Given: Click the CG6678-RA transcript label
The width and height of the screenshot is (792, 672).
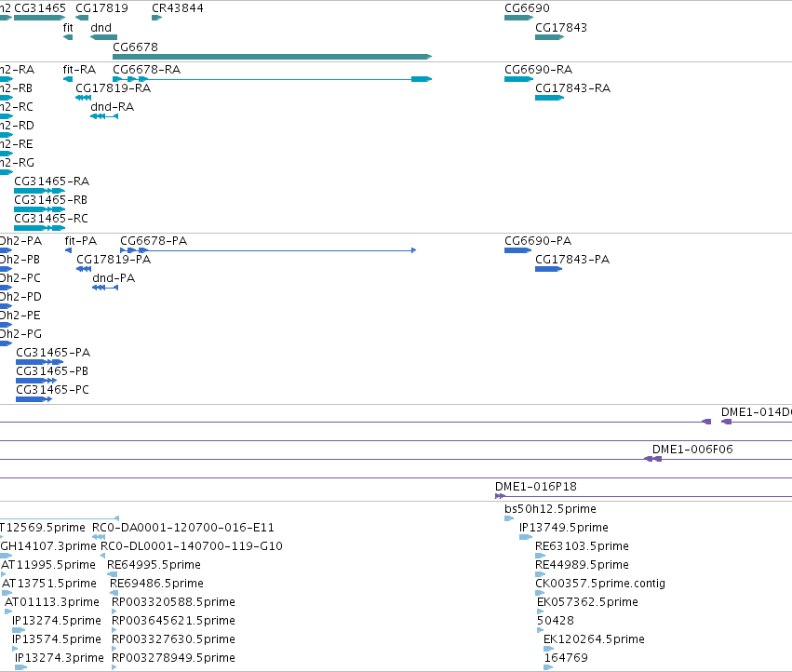Looking at the screenshot, I should (x=146, y=69).
